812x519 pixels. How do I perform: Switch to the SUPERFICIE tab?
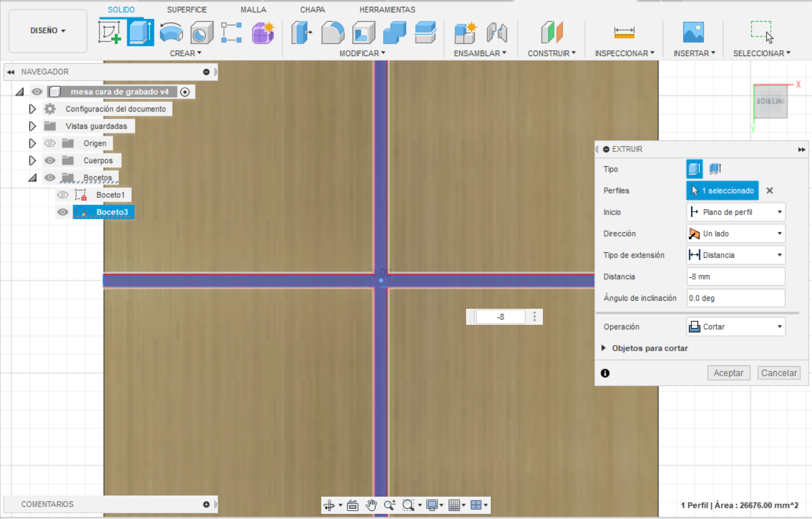[x=187, y=10]
